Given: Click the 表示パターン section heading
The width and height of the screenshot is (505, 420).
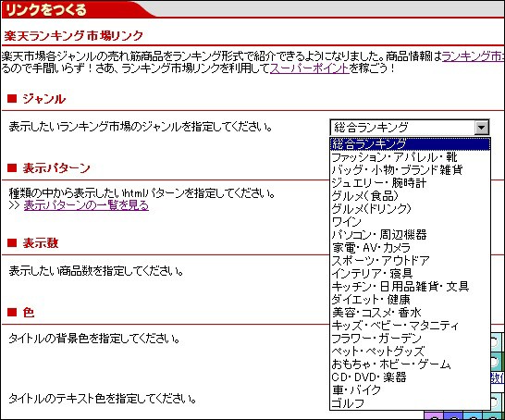Looking at the screenshot, I should point(56,168).
